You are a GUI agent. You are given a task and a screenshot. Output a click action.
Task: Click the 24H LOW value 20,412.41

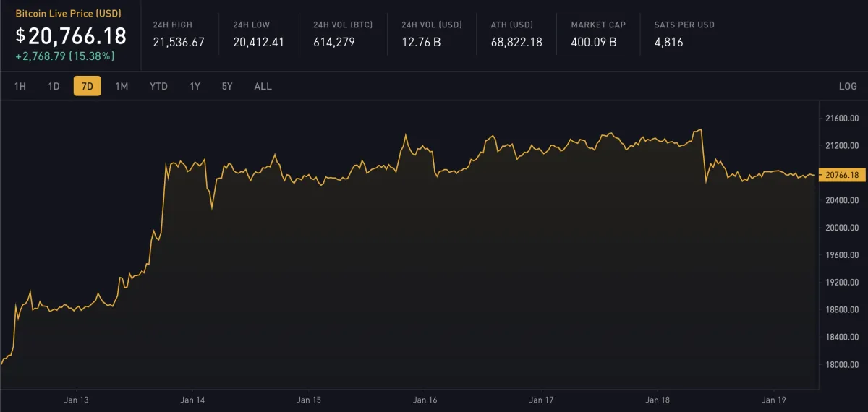click(x=259, y=42)
